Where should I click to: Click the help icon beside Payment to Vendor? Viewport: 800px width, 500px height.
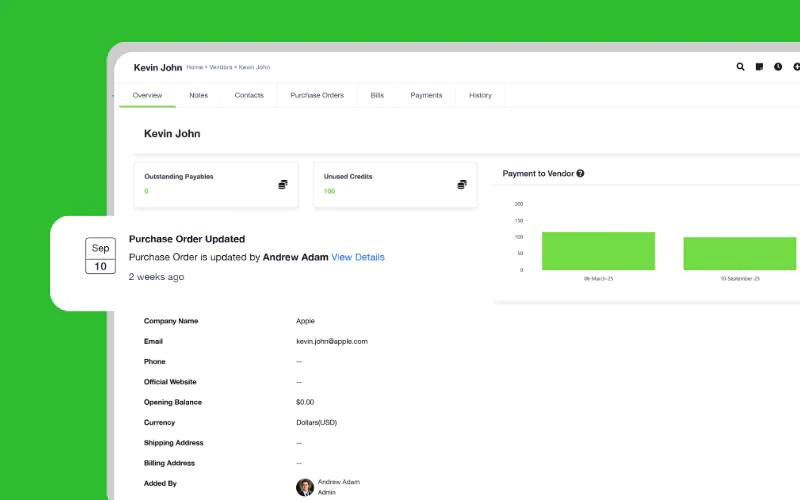point(581,173)
